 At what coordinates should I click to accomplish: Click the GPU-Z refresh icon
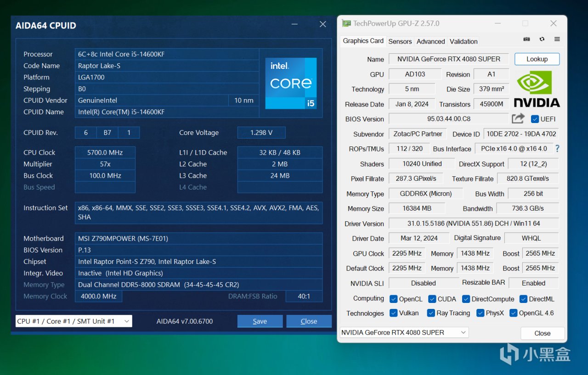(542, 39)
